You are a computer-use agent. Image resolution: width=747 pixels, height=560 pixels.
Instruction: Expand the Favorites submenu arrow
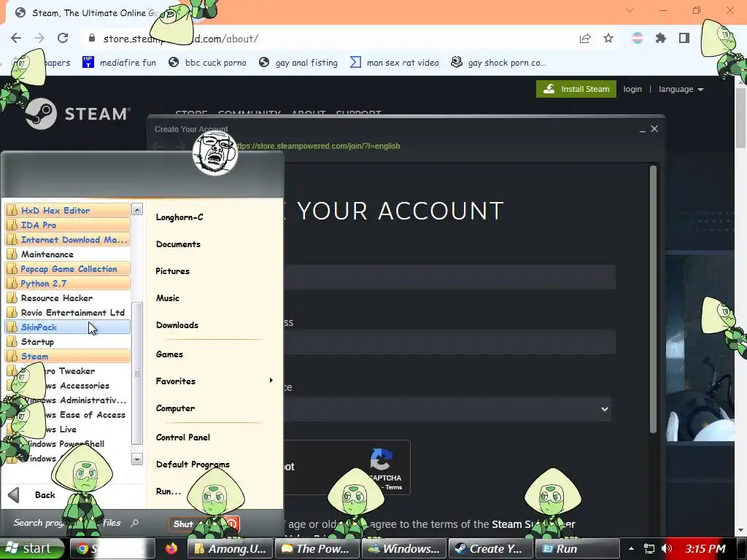[271, 381]
